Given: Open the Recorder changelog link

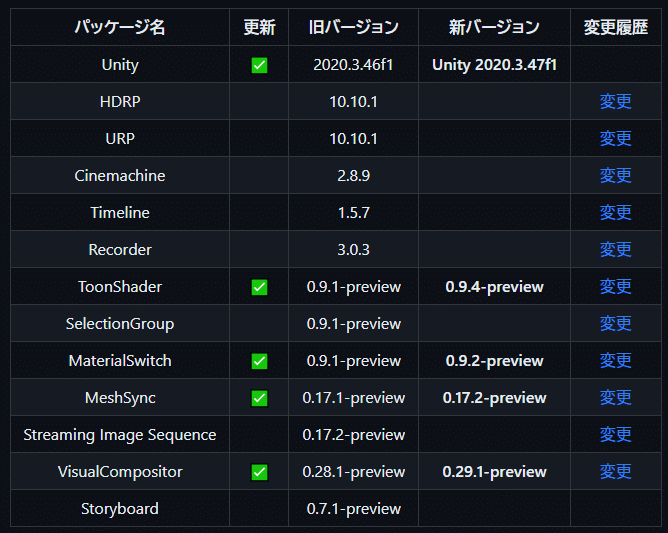Looking at the screenshot, I should 615,250.
